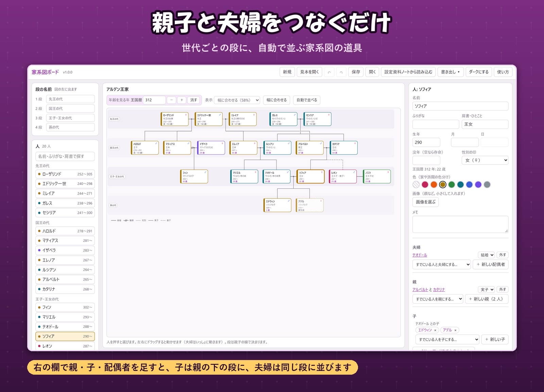Viewport: 544px width, 392px height.
Task: Remove エドウィン with its × icon
Action: coord(435,330)
